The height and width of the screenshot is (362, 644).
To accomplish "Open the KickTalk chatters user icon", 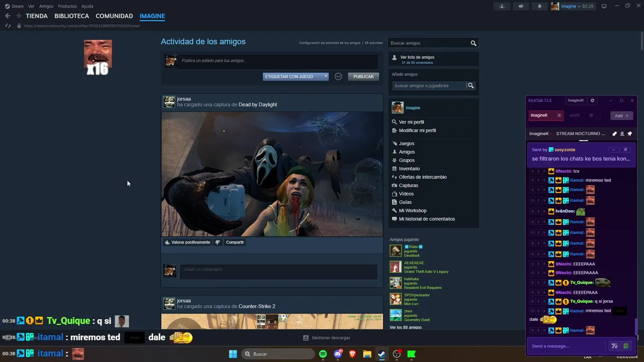I will tap(622, 134).
